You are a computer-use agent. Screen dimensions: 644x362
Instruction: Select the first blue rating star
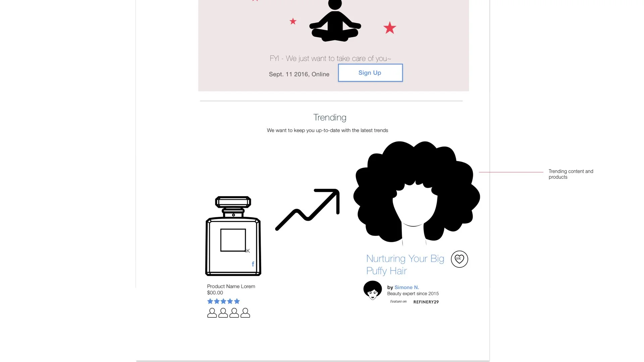pyautogui.click(x=210, y=301)
